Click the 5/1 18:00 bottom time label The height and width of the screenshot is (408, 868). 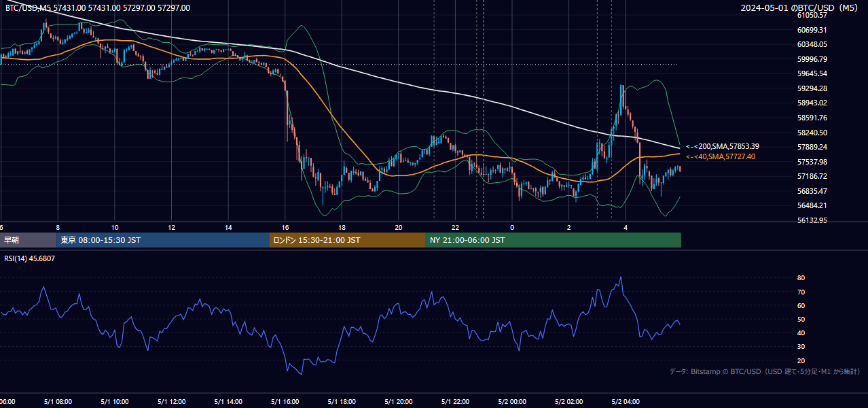click(x=342, y=402)
